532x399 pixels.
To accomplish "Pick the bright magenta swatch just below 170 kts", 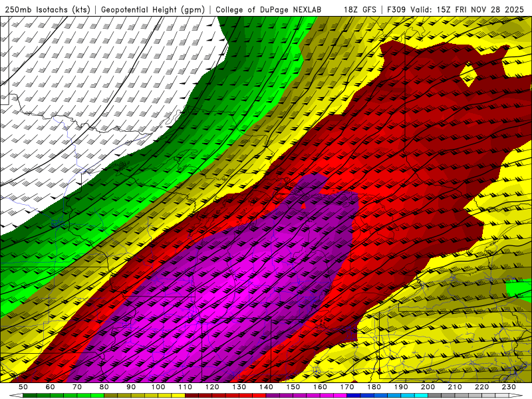I will click(340, 396).
